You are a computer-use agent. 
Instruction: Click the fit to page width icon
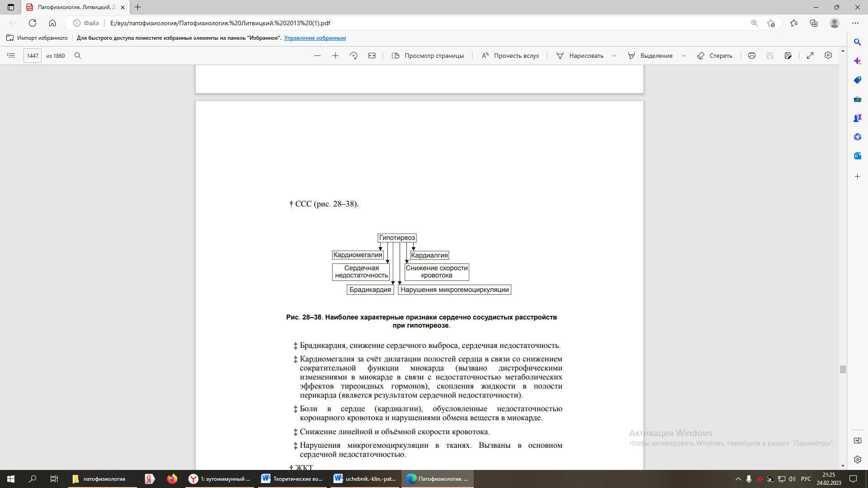coord(372,56)
